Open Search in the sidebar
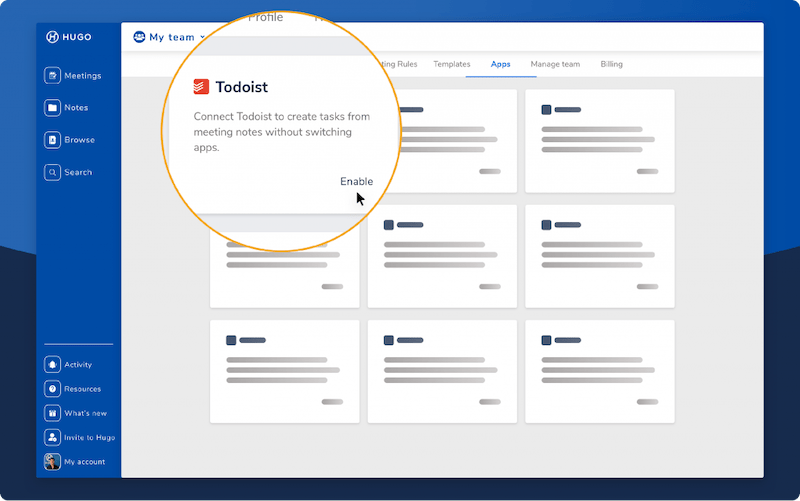This screenshot has height=501, width=800. (x=68, y=172)
